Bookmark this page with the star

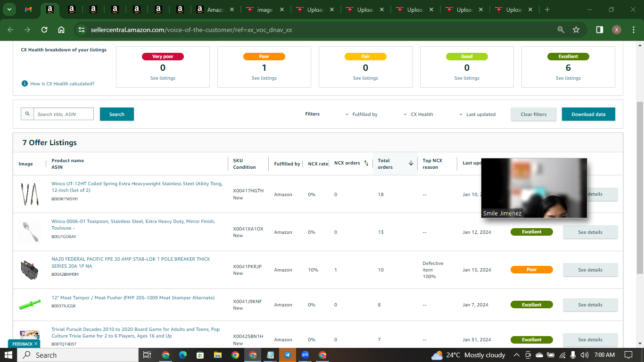(576, 30)
